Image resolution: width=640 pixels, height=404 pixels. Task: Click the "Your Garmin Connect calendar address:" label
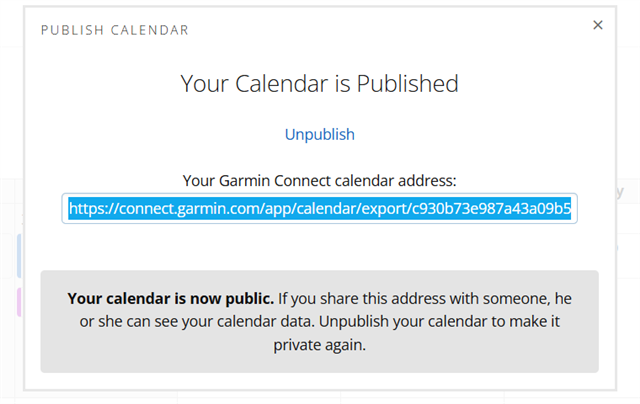[319, 181]
